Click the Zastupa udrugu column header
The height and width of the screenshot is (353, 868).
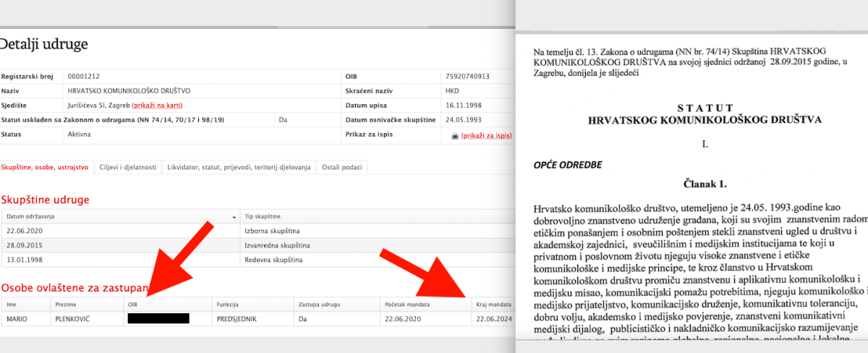coord(337,305)
